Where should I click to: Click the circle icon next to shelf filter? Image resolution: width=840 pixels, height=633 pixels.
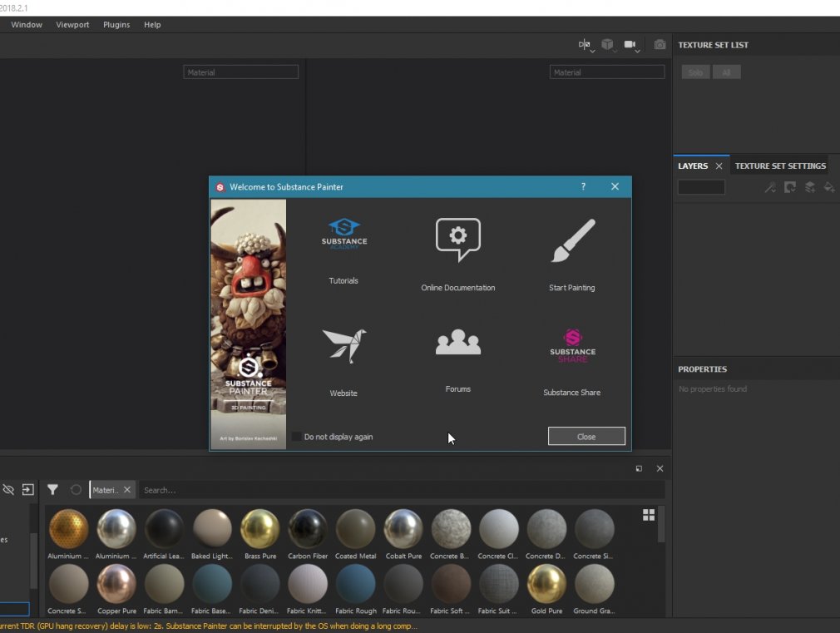click(76, 489)
